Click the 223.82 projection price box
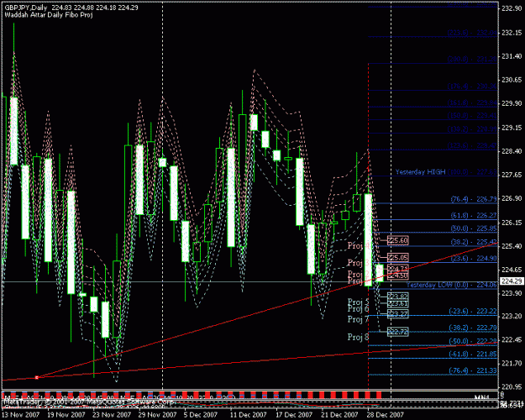The width and height of the screenshot is (525, 420). tap(398, 296)
